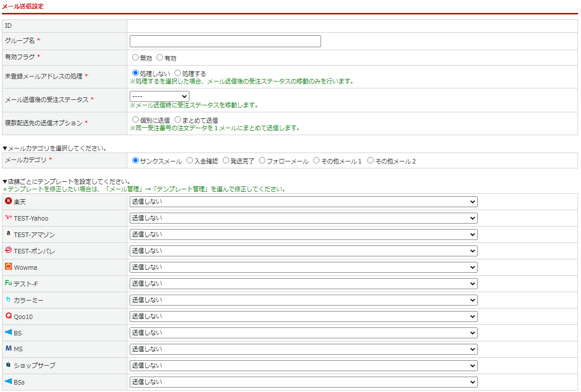
Task: Open template dropdown for BSs store
Action: pos(303,382)
